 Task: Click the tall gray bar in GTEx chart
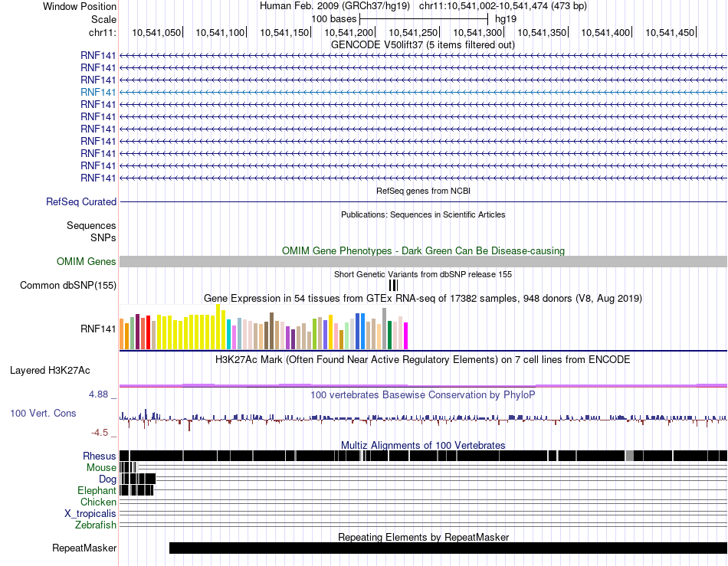pos(385,329)
